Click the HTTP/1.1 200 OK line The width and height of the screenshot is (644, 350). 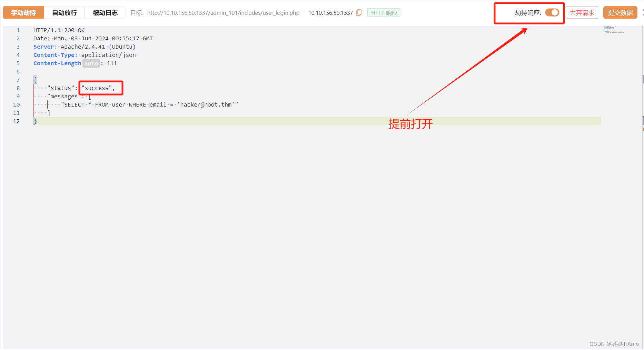pyautogui.click(x=59, y=30)
